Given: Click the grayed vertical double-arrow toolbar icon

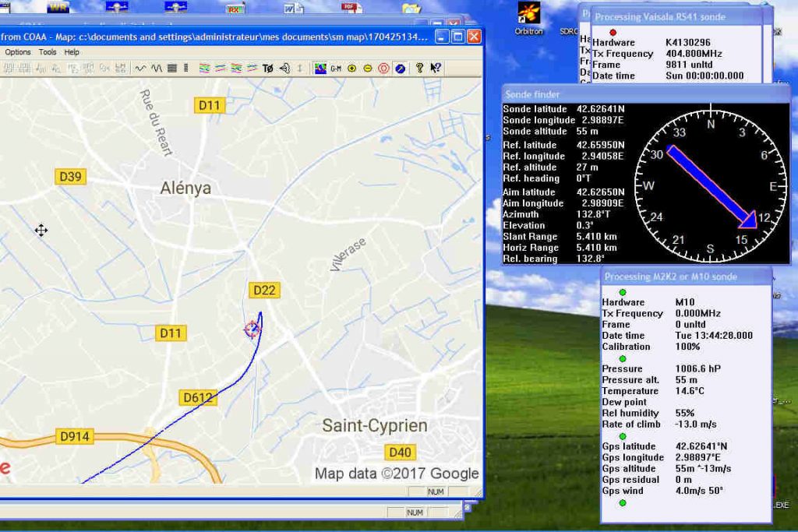Looking at the screenshot, I should (300, 68).
